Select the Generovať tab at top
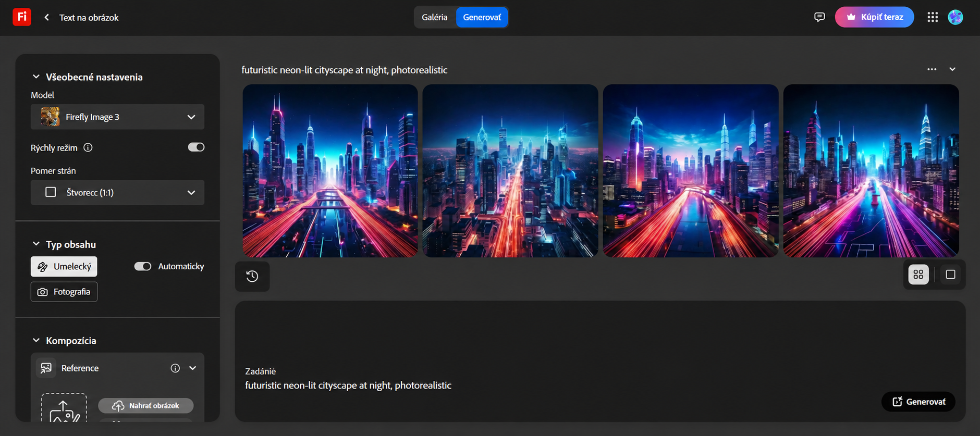This screenshot has height=436, width=980. (x=482, y=17)
